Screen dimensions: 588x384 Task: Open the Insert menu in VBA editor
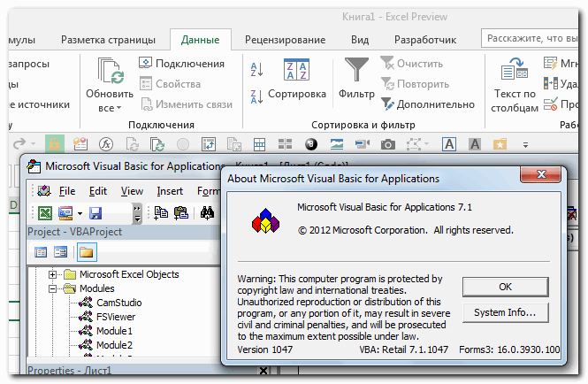(x=170, y=191)
